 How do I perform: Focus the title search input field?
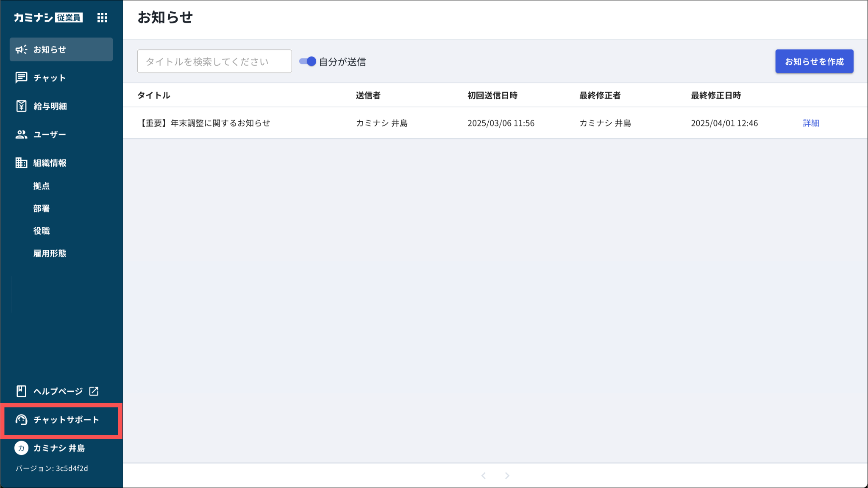tap(214, 61)
